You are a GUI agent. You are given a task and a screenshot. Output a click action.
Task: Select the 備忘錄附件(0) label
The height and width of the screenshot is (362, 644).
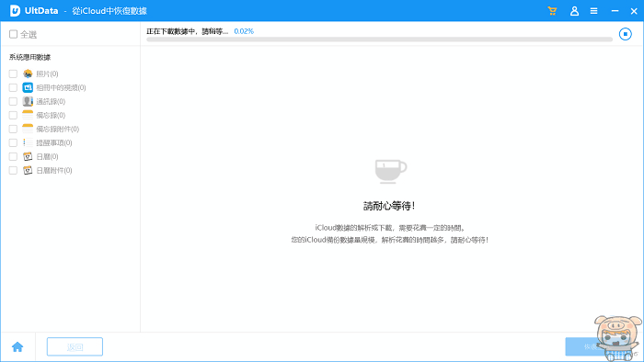coord(57,130)
